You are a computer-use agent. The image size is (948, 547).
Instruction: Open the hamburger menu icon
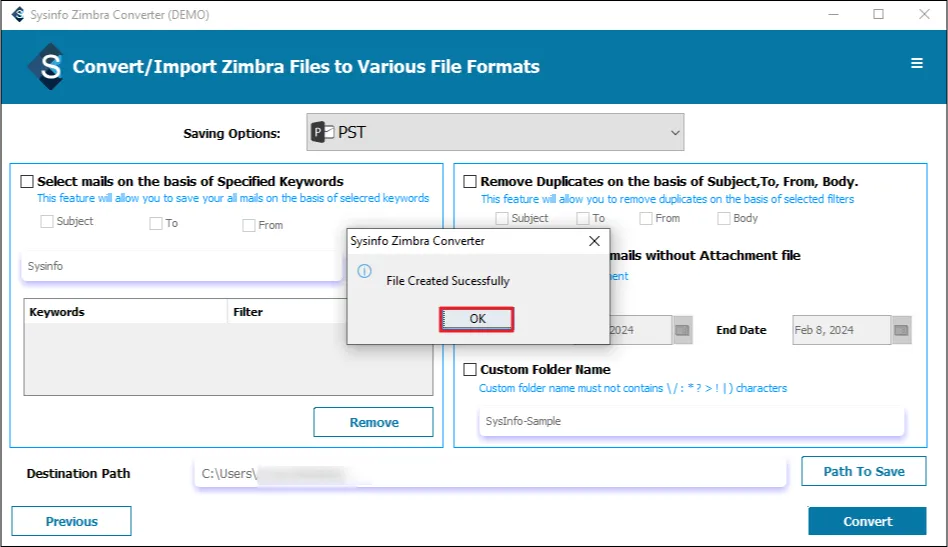pyautogui.click(x=917, y=63)
